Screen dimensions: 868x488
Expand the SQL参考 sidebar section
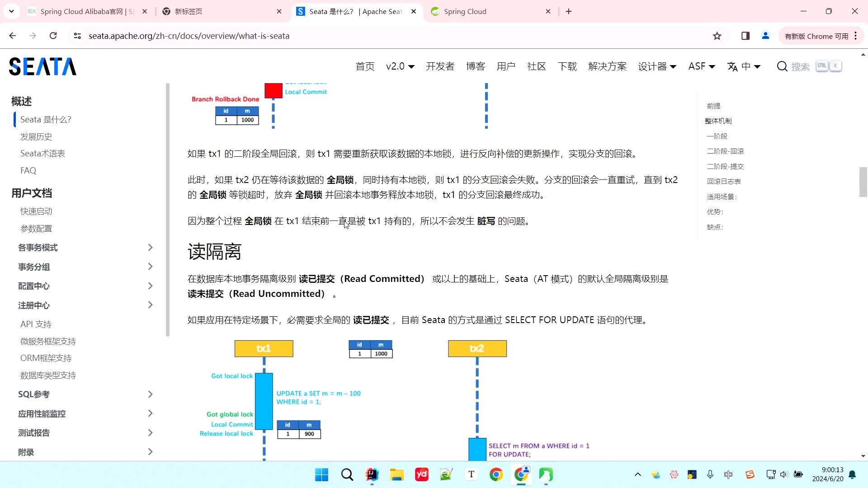click(151, 394)
